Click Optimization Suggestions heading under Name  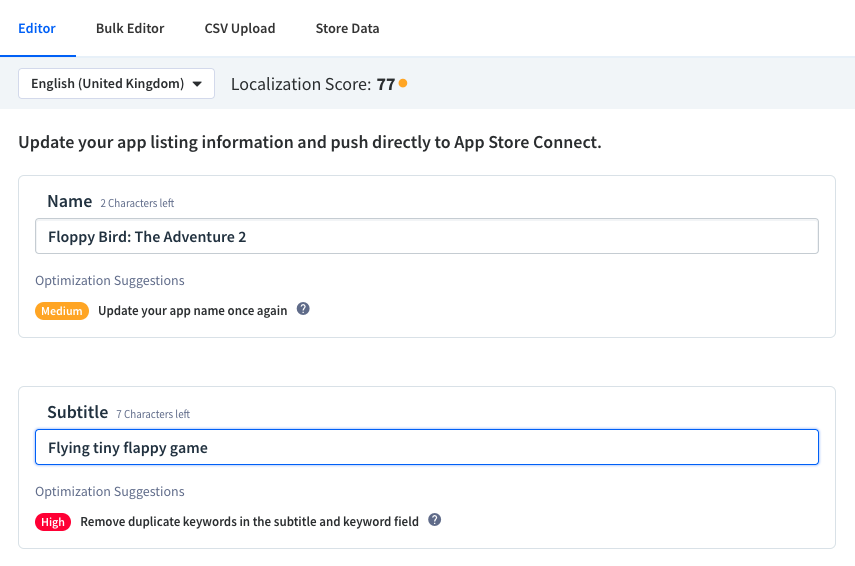pos(110,280)
